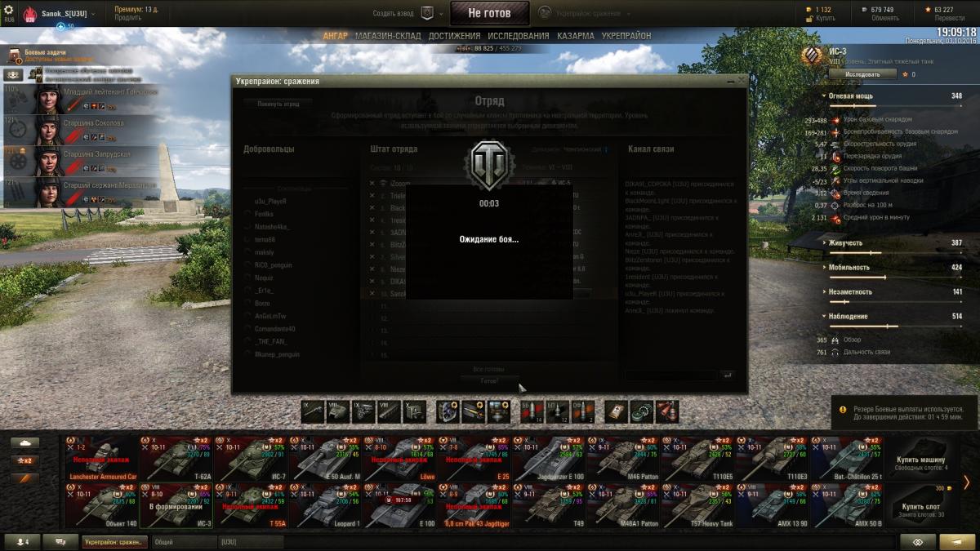Select the ББ shell slot with 14 rounds
This screenshot has width=980, height=551.
532,411
